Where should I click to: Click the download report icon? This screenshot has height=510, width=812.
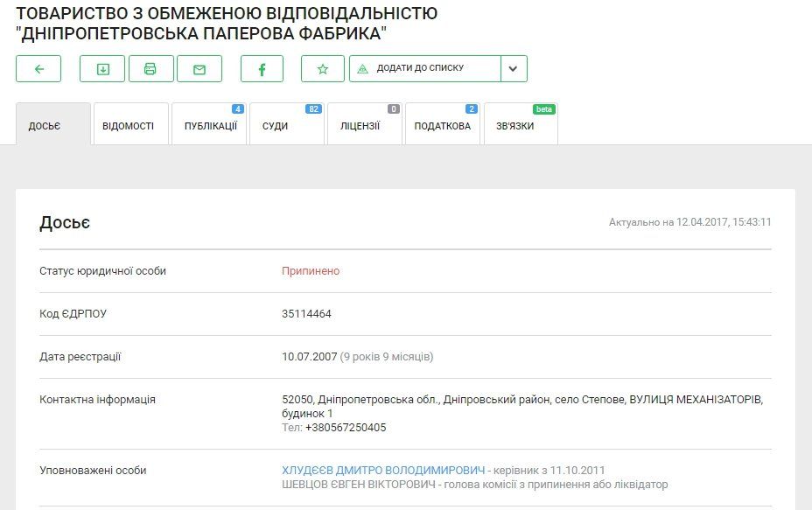102,68
